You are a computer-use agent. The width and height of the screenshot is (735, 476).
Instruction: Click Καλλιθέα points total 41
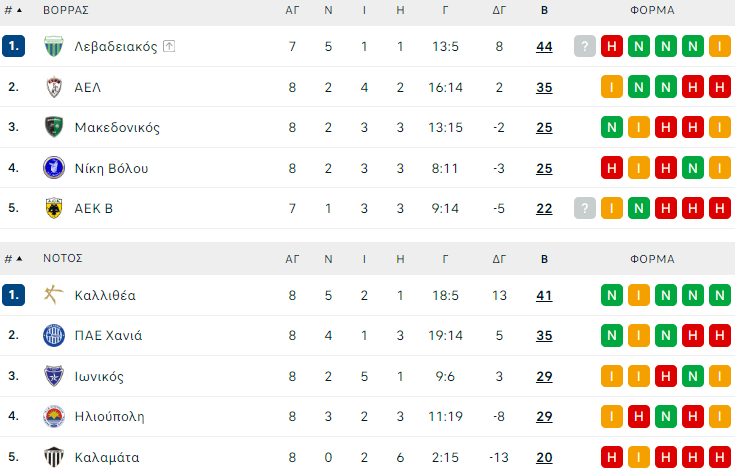(544, 295)
